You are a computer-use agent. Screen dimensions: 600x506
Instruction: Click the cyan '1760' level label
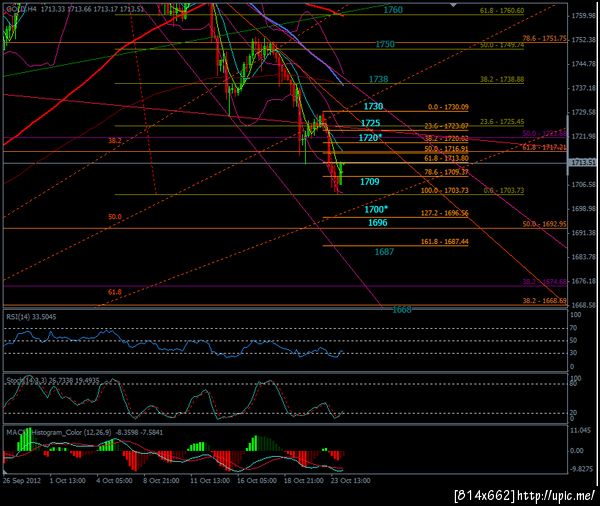click(393, 10)
